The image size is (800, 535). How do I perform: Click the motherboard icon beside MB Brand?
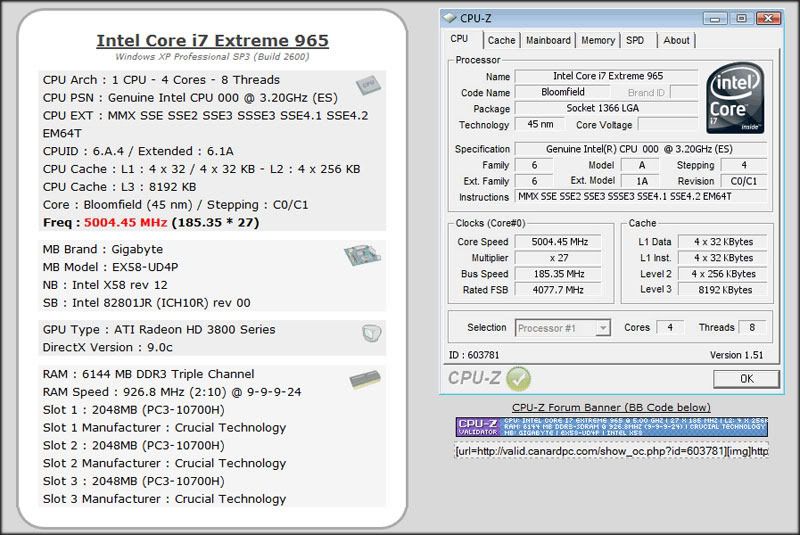[362, 255]
